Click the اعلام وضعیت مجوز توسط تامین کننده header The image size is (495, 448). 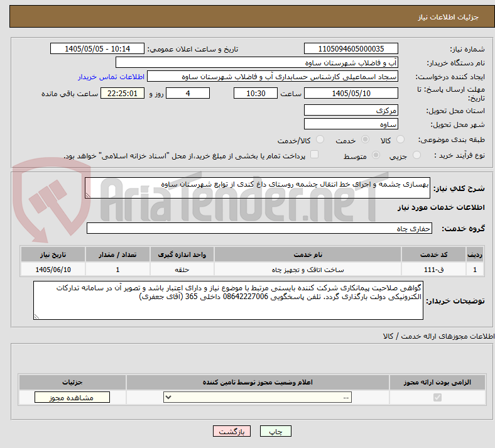point(258,382)
